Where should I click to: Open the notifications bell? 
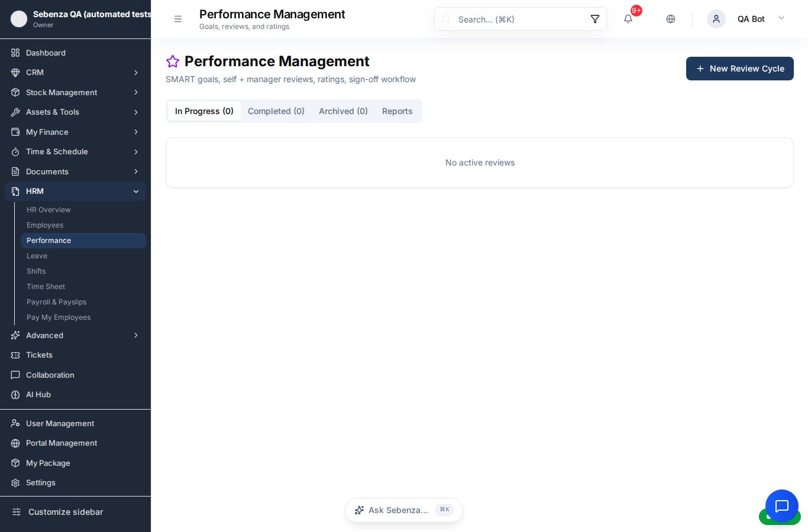(628, 19)
